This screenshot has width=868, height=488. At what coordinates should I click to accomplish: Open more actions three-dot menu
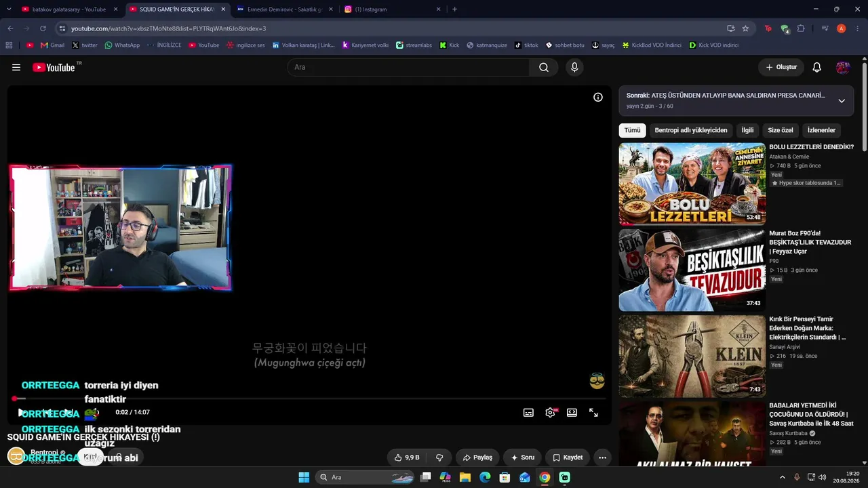[x=602, y=457]
